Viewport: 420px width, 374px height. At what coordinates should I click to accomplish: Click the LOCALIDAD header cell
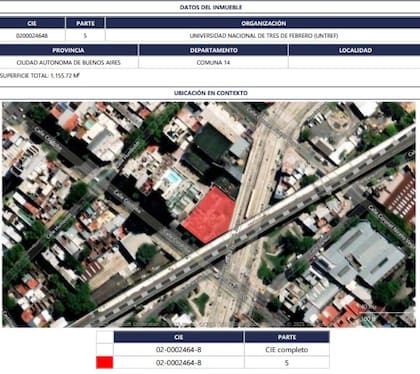coord(355,50)
